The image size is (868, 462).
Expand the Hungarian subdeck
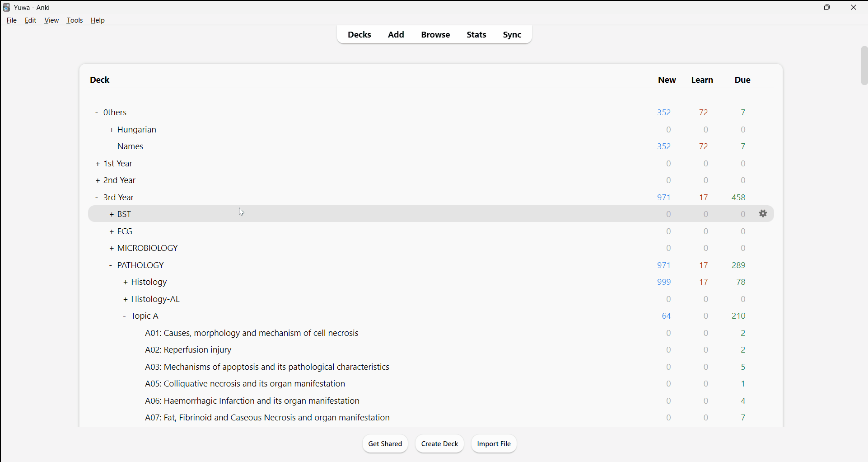pos(112,130)
